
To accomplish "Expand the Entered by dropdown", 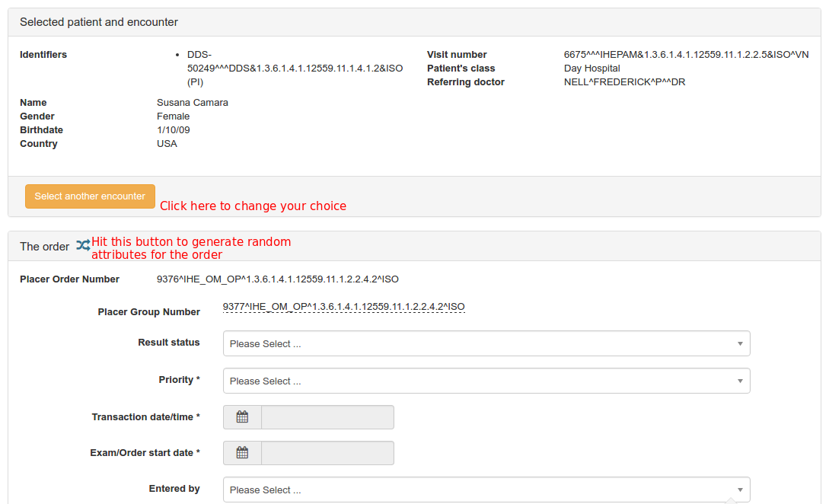I will (x=486, y=490).
